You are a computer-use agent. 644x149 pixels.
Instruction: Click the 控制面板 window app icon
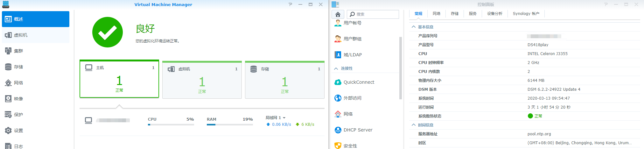click(335, 4)
